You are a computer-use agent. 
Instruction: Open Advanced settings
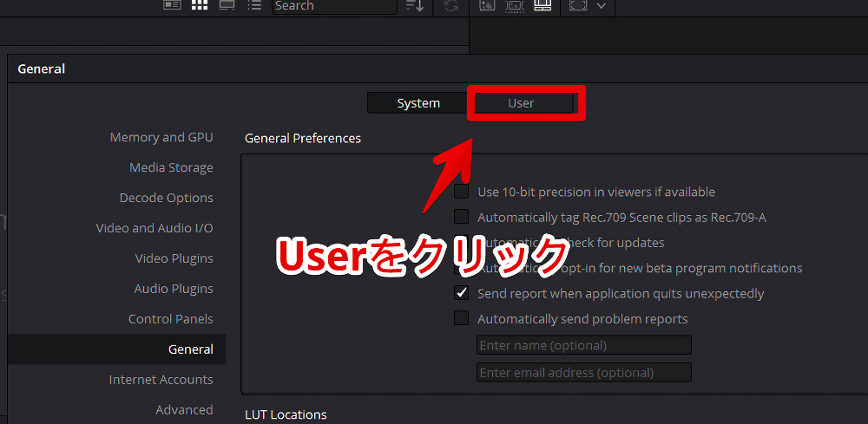(184, 409)
